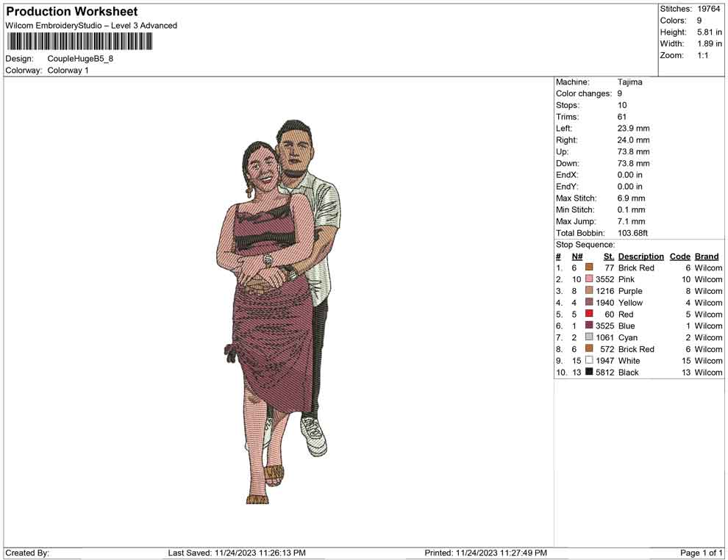Viewport: 728px width, 560px height.
Task: Click the Yellow row's color swatch
Action: click(x=589, y=303)
